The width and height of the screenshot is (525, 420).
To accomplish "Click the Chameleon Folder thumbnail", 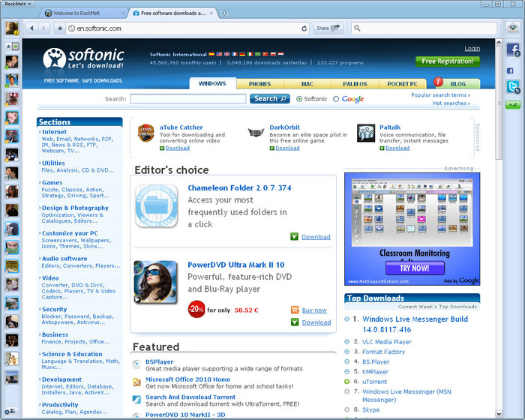I will pos(156,206).
